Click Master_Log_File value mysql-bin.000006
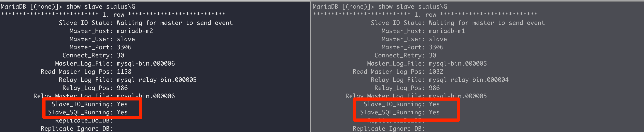 point(146,64)
